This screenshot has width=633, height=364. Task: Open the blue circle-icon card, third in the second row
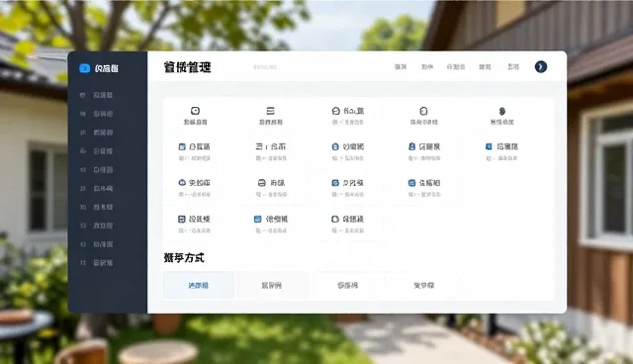click(347, 151)
